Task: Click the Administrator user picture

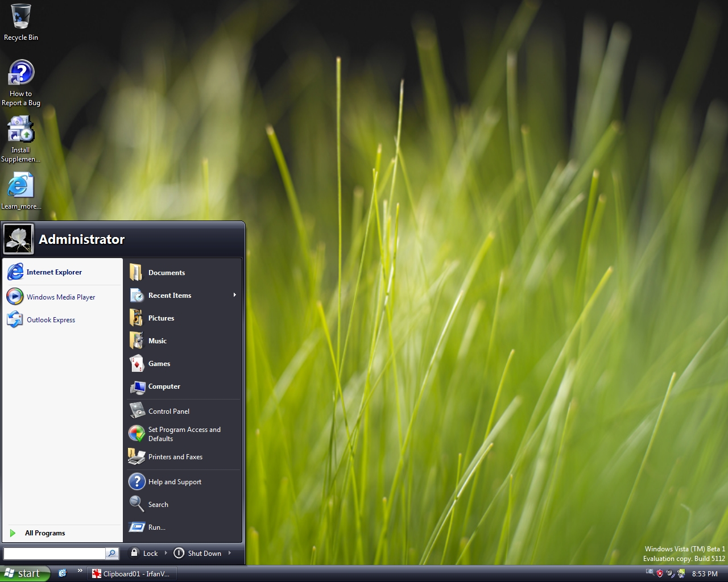Action: point(18,239)
